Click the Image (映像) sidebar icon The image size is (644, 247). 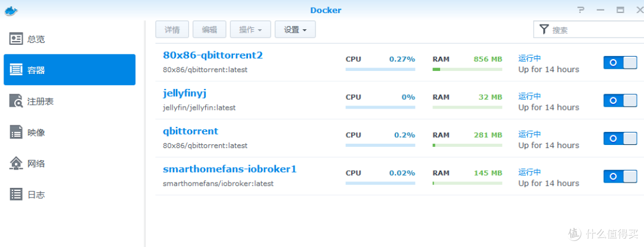(16, 132)
